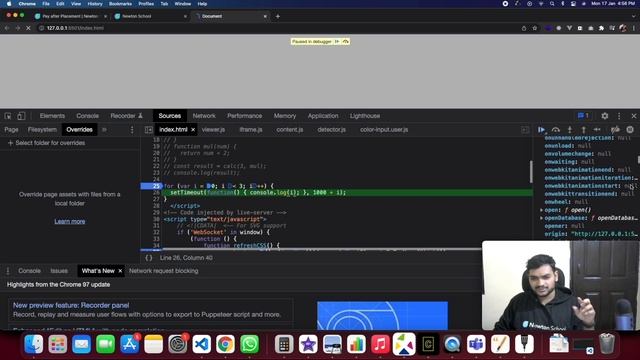Expand the open: f open() property
640x360 pixels.
(x=542, y=210)
